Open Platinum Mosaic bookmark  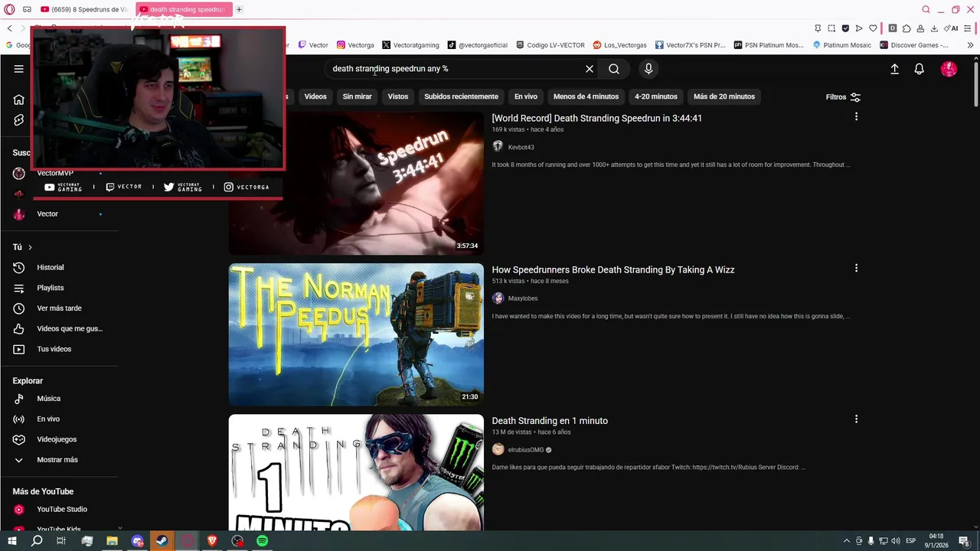click(x=841, y=45)
